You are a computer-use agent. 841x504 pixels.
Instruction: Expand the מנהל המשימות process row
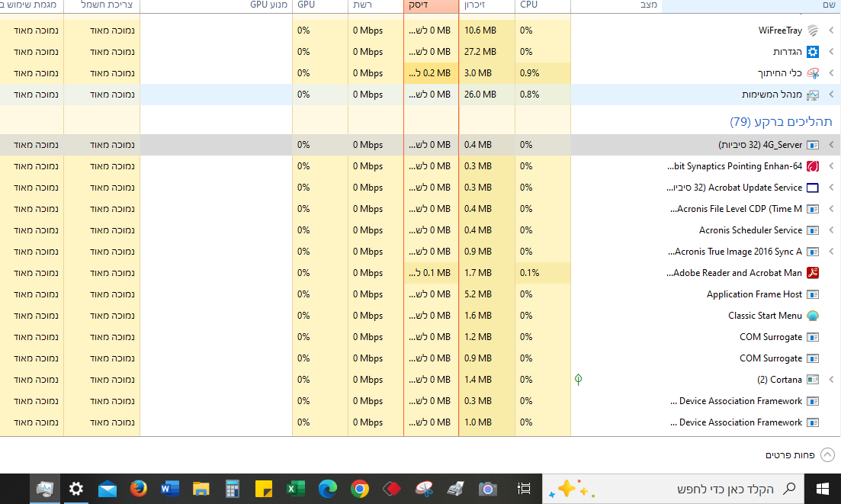831,95
